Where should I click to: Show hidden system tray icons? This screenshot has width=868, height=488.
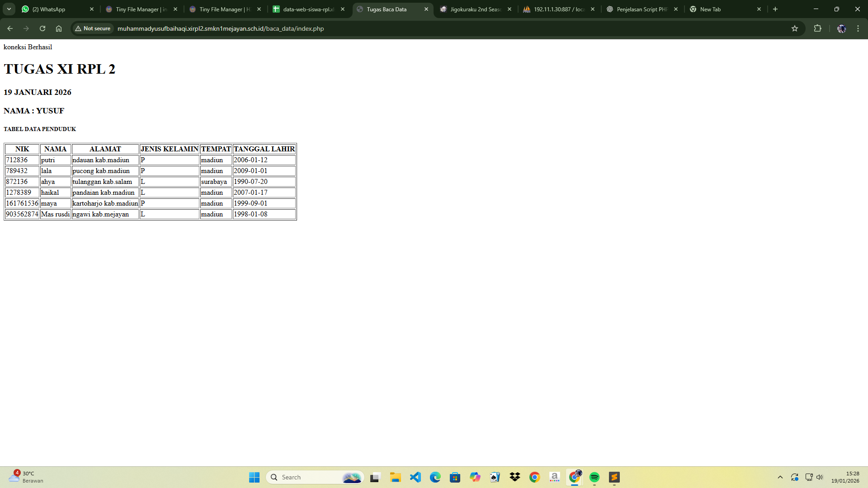pos(780,477)
